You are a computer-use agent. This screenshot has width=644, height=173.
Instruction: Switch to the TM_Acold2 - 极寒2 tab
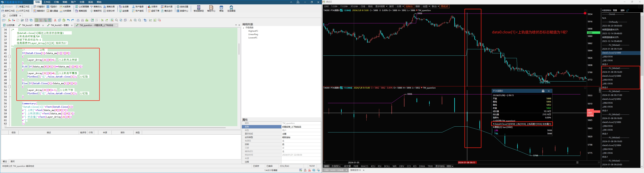coord(60,25)
